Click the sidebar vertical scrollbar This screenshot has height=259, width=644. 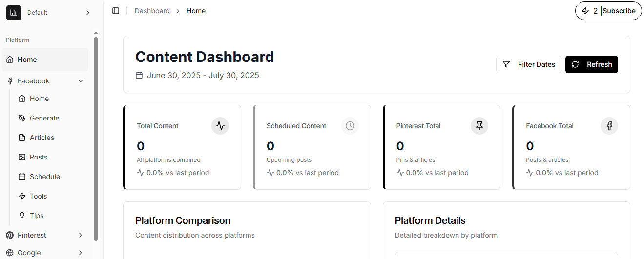[x=96, y=139]
